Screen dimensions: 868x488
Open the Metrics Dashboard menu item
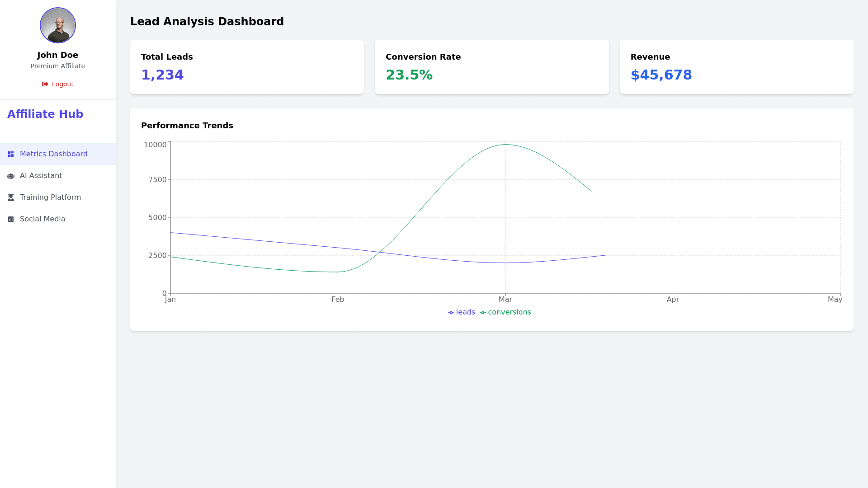pyautogui.click(x=53, y=154)
